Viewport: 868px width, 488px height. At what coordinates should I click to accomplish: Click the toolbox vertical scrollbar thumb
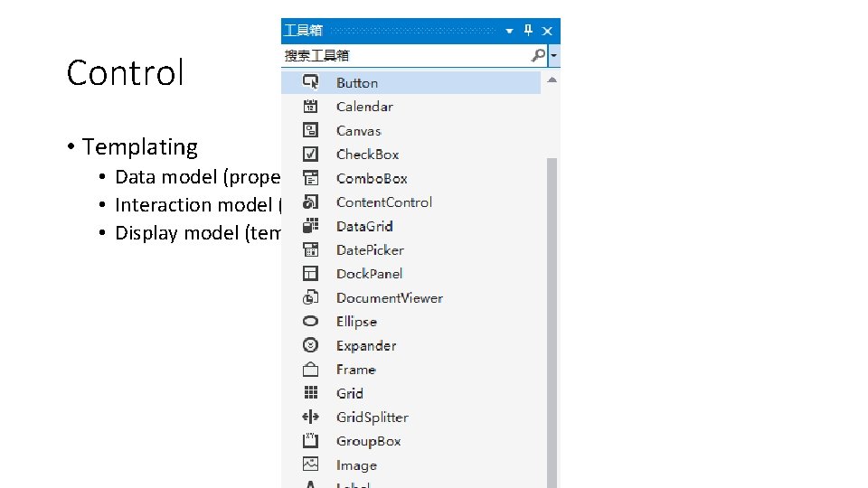pos(552,322)
